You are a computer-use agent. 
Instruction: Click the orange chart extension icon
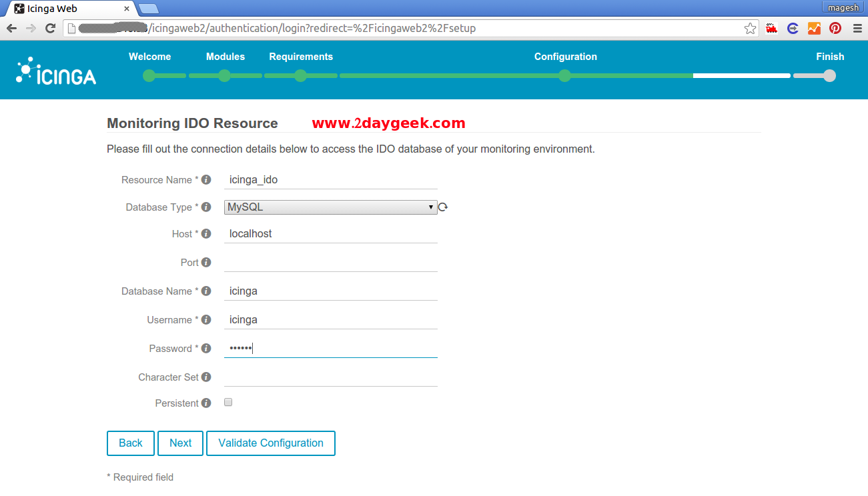(x=814, y=28)
